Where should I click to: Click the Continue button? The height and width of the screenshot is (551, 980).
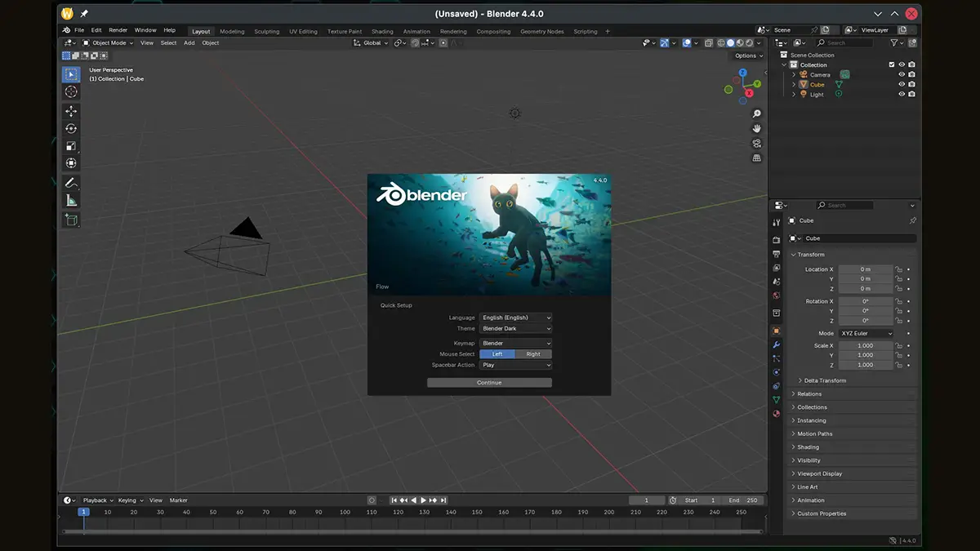click(x=489, y=382)
